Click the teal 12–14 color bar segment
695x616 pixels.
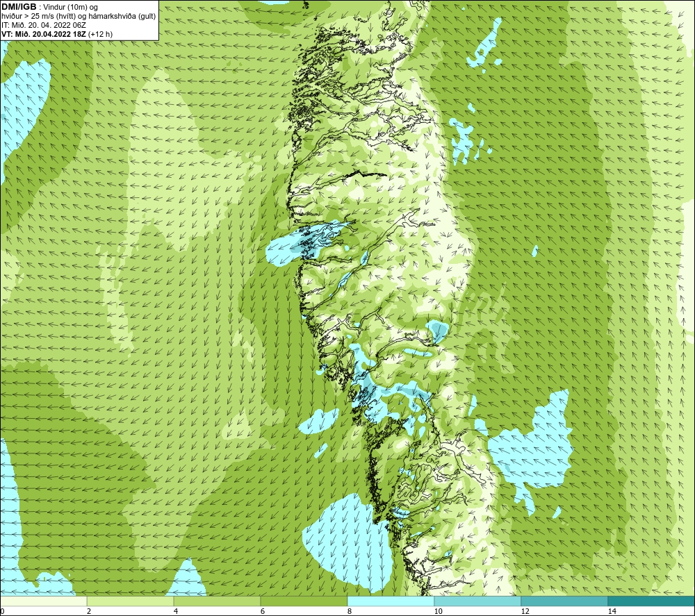564,601
